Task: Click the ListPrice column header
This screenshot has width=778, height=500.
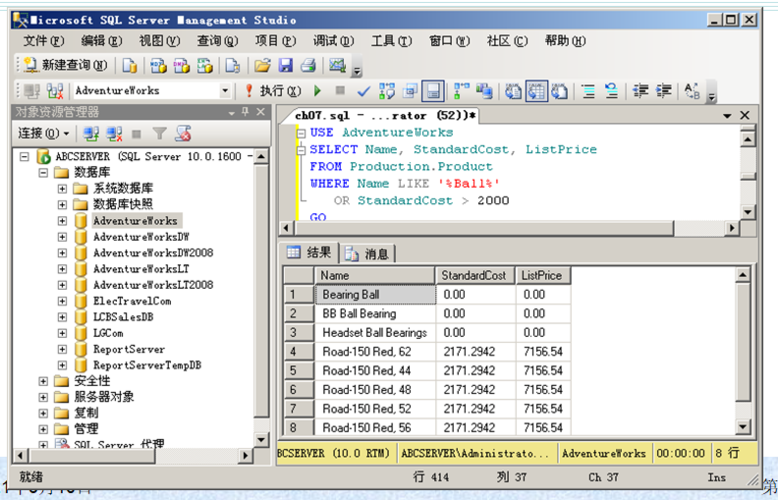Action: tap(543, 275)
